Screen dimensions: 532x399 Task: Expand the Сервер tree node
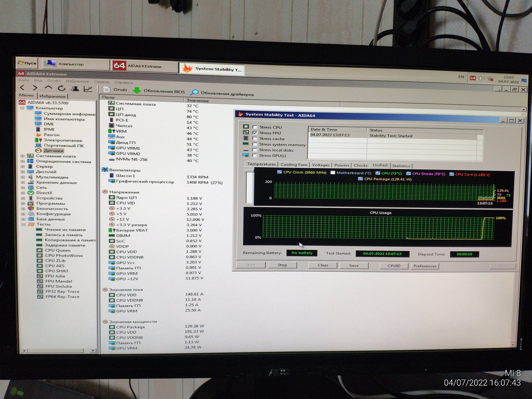tap(23, 167)
